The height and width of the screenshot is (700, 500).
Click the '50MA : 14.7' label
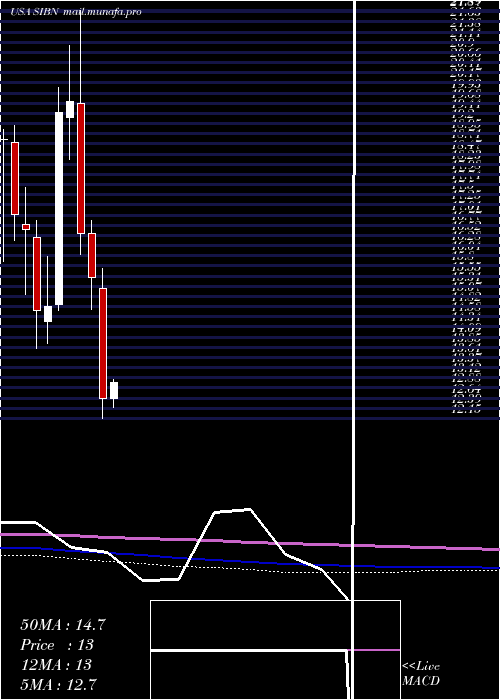(x=63, y=625)
